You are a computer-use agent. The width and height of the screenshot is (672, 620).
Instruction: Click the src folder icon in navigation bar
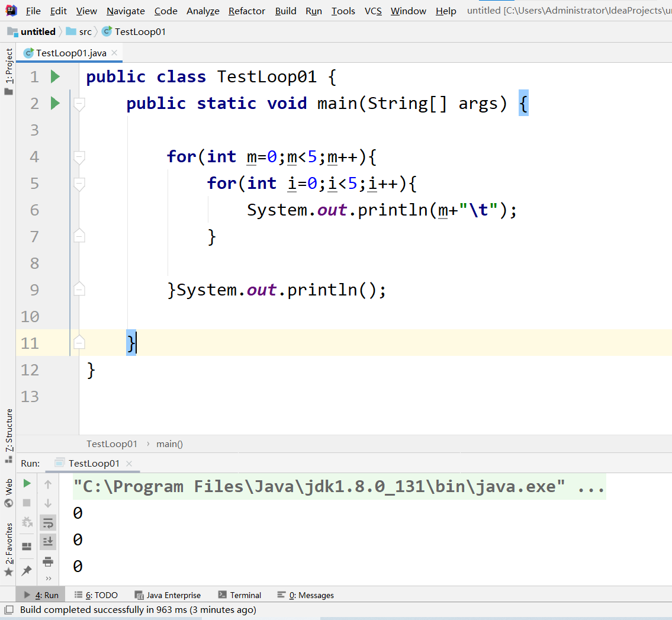click(71, 31)
